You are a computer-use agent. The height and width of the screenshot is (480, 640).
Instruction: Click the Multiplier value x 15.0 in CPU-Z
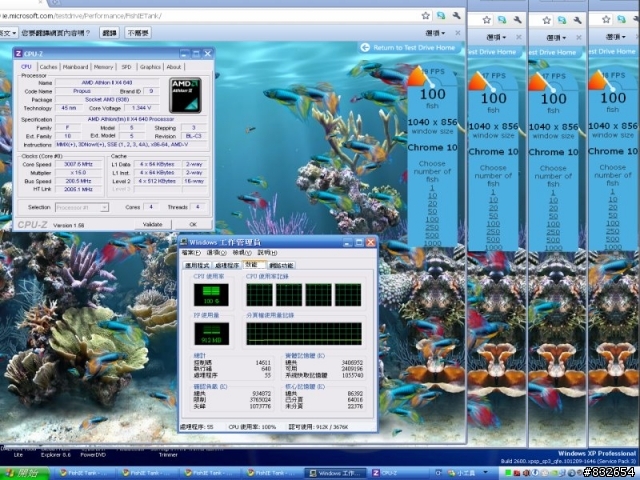coord(78,173)
